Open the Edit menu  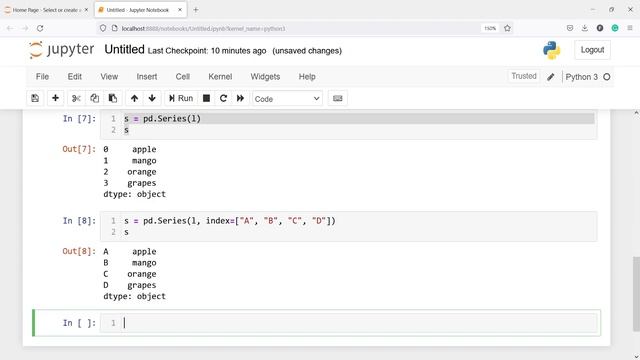(x=75, y=77)
